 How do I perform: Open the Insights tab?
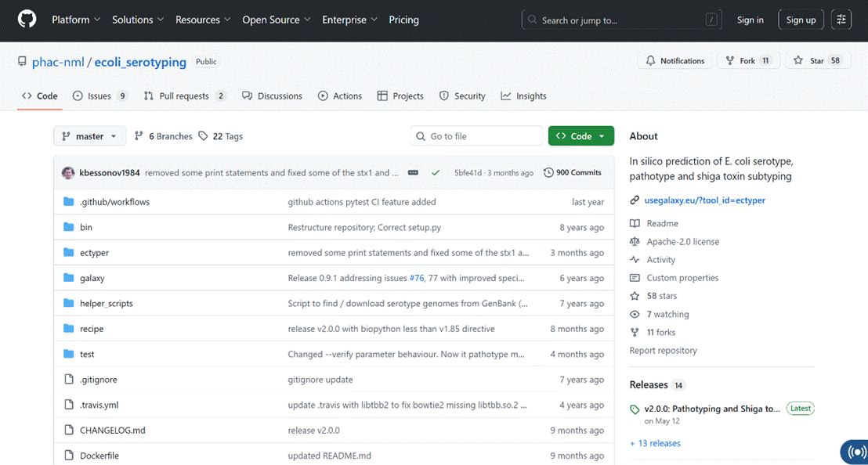pyautogui.click(x=523, y=96)
